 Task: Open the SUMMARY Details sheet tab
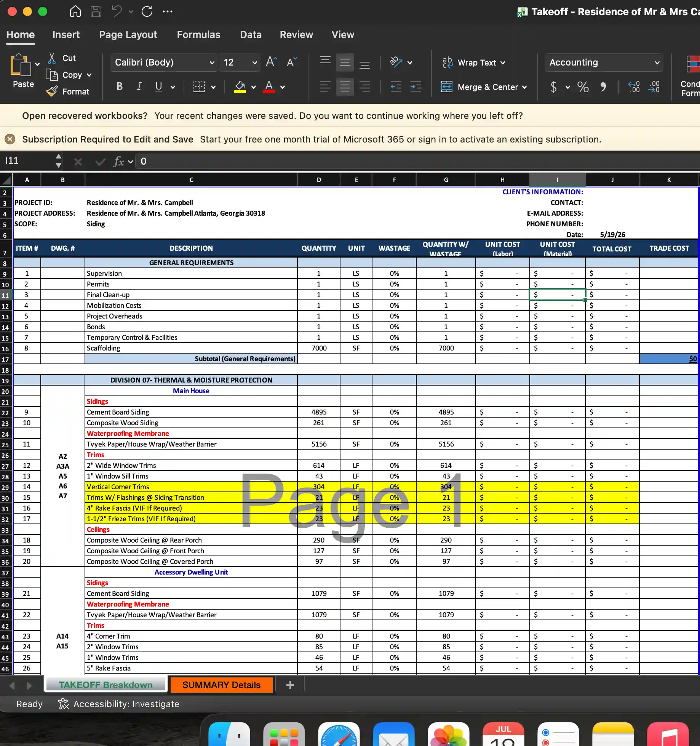[222, 685]
